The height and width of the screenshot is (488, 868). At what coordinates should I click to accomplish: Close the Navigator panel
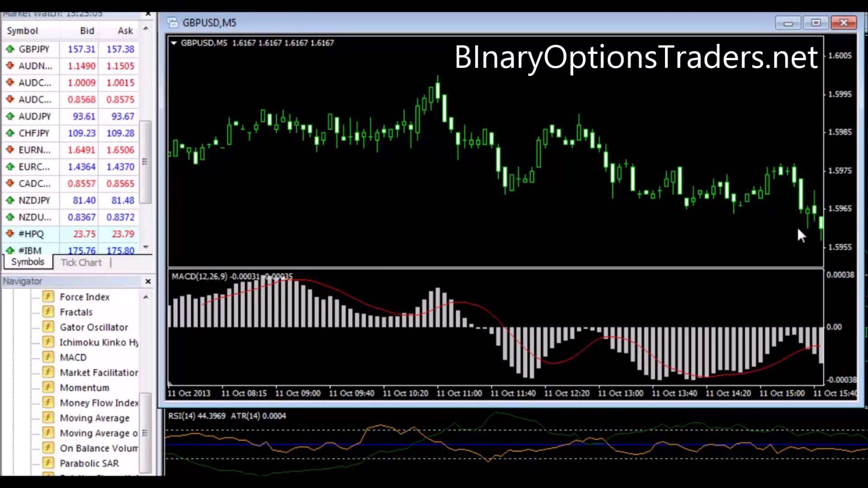[x=148, y=281]
